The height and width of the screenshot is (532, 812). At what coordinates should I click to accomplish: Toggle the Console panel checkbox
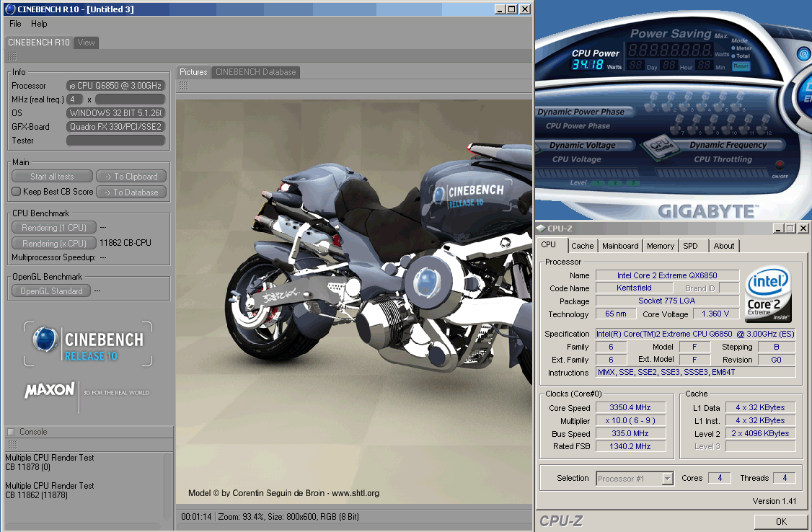pyautogui.click(x=11, y=432)
